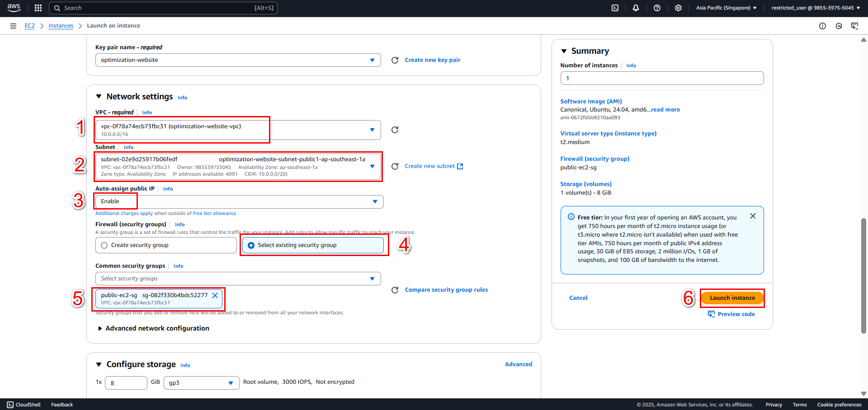Viewport: 868px width, 410px height.
Task: Refresh the key pair list
Action: pos(395,60)
